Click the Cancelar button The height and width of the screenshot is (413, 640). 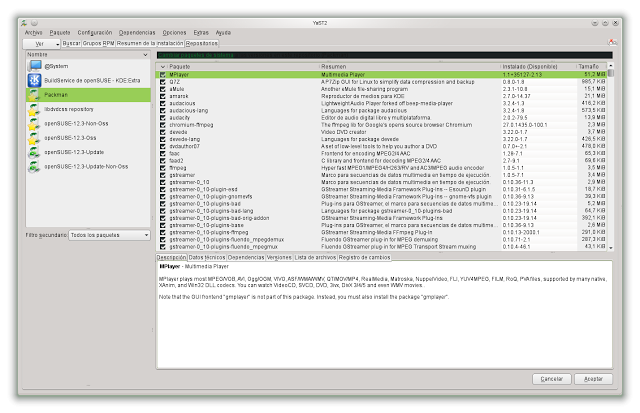551,379
